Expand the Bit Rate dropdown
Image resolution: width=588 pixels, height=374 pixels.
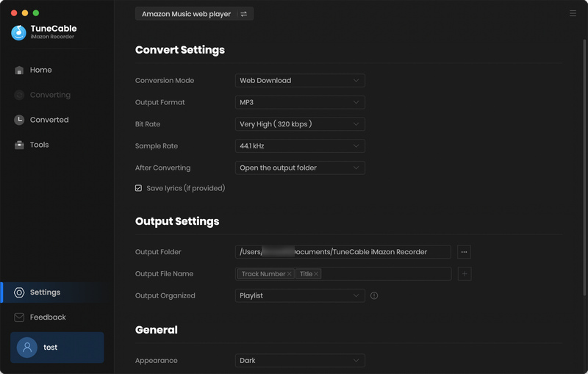(300, 124)
